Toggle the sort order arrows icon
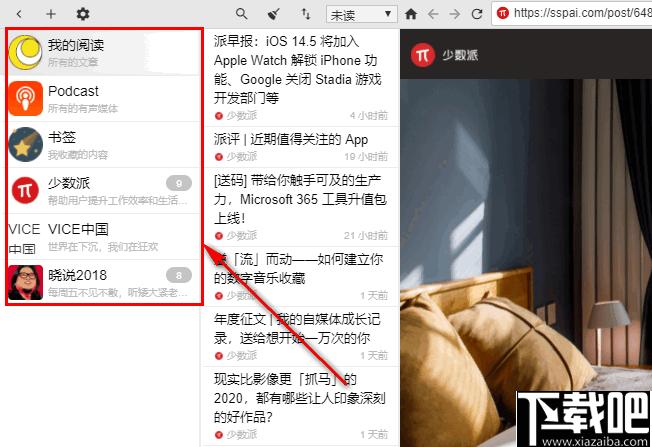 click(x=305, y=14)
